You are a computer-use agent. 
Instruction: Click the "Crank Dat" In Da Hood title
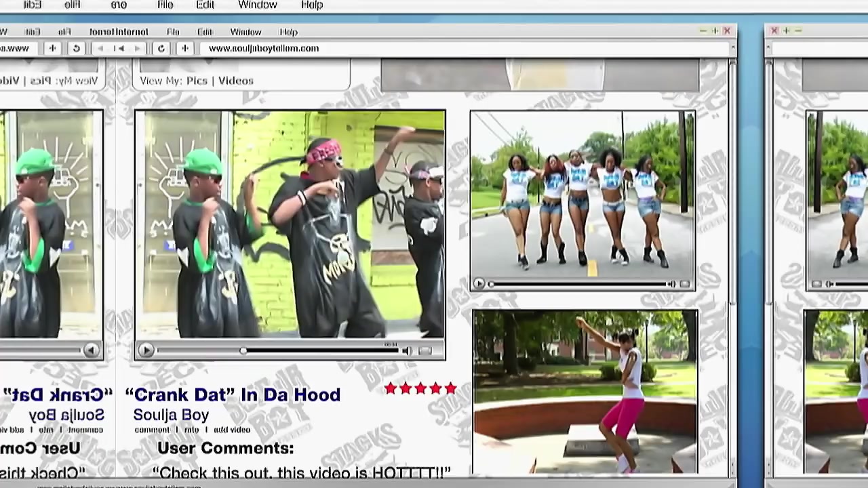point(233,394)
